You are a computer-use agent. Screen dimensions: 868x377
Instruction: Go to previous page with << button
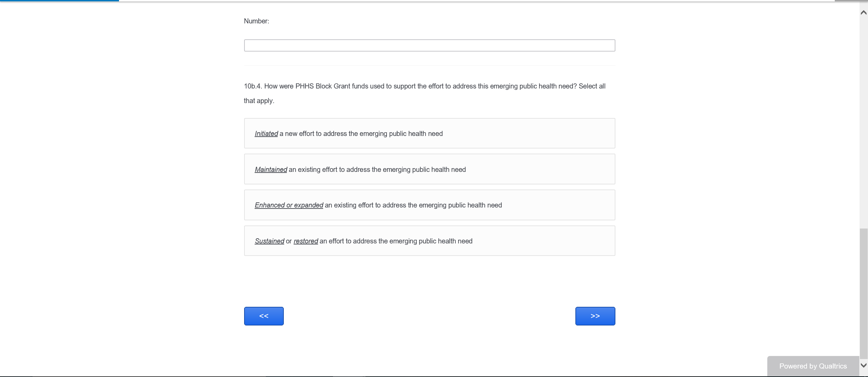[264, 316]
